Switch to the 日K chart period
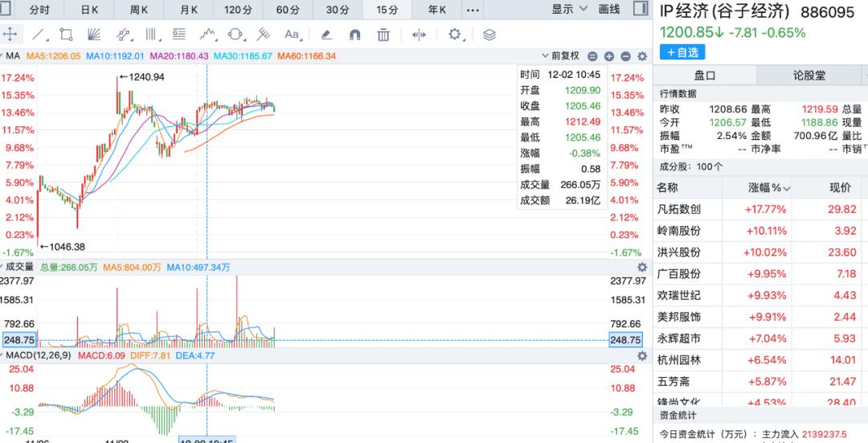868x443 pixels. [89, 10]
